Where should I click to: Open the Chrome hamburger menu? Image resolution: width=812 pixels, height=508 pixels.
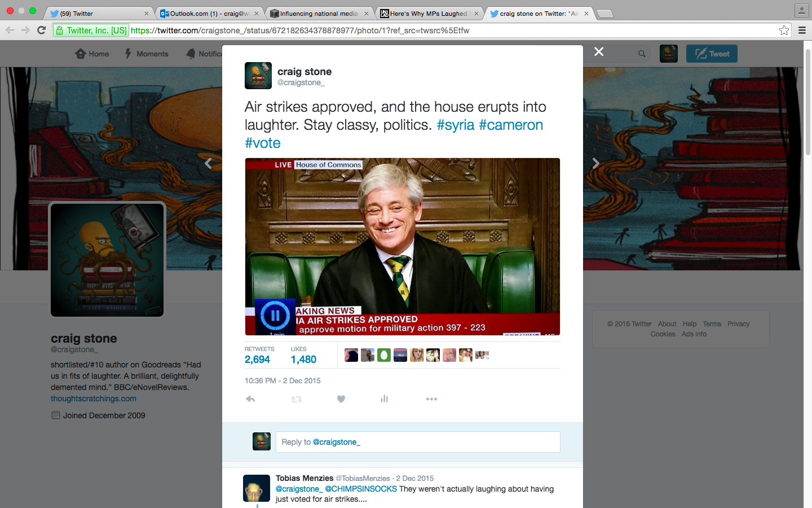click(802, 30)
